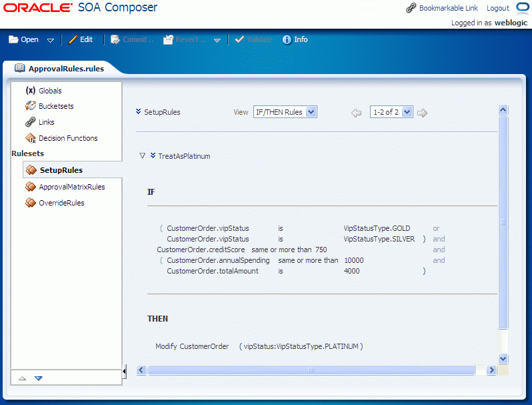The height and width of the screenshot is (405, 532).
Task: Click the pencil Edit icon
Action: click(73, 40)
